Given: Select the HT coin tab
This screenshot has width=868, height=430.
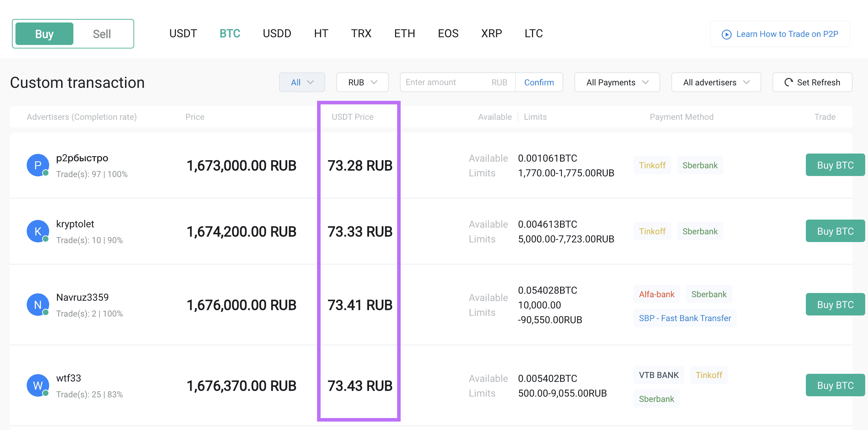Looking at the screenshot, I should click(321, 33).
